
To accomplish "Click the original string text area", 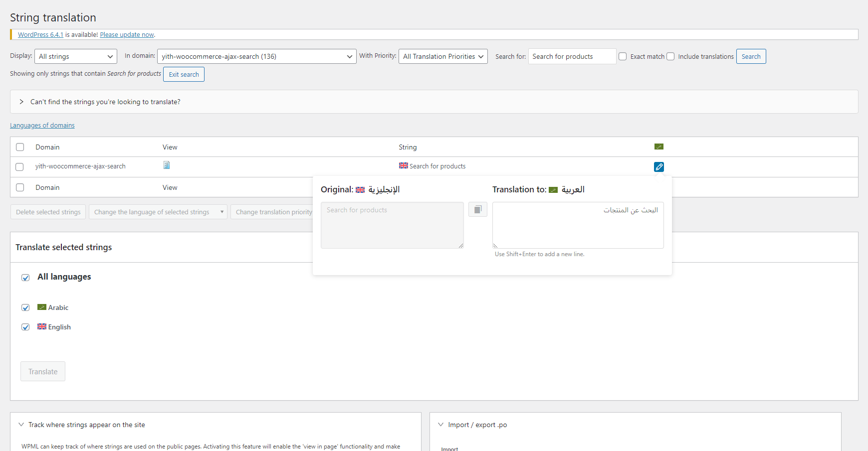I will [x=392, y=225].
